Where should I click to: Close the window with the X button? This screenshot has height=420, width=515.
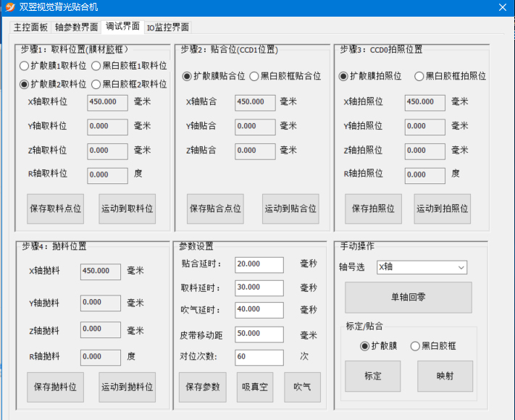[x=501, y=7]
